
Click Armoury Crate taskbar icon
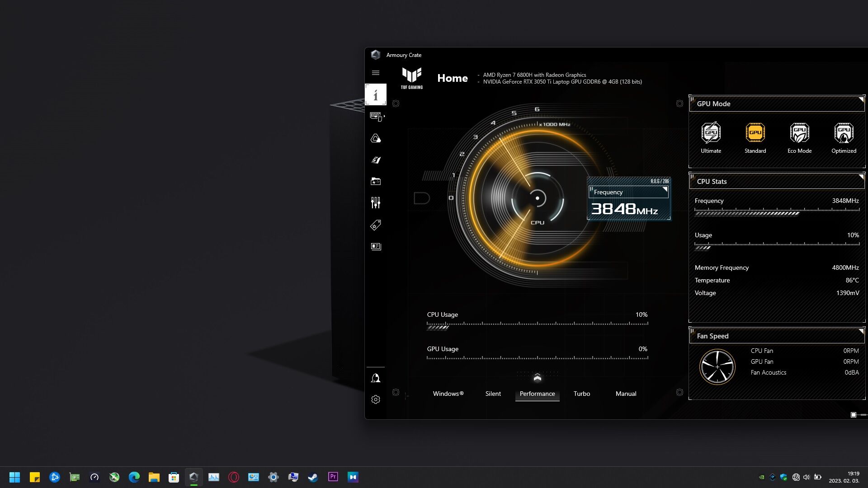[194, 477]
